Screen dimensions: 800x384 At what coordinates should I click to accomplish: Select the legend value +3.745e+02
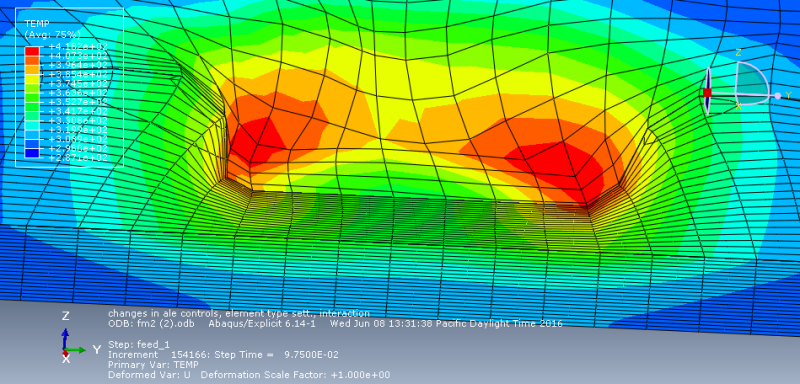[x=78, y=84]
